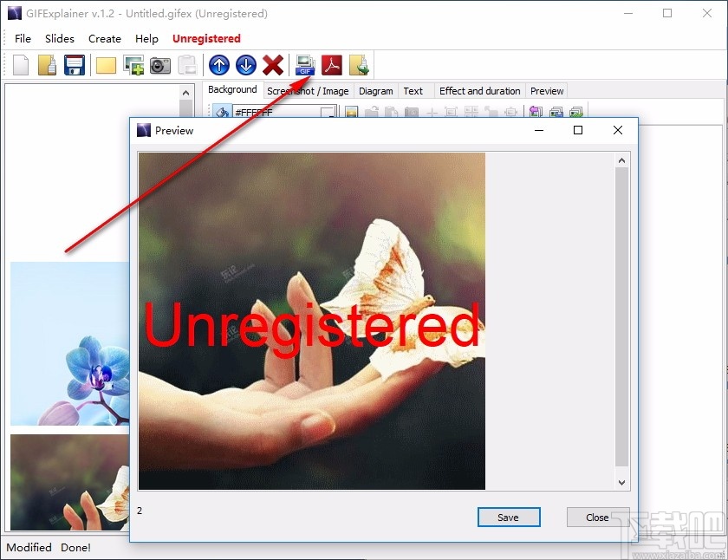Add a new image slide with green plus
The image size is (728, 560).
[133, 65]
